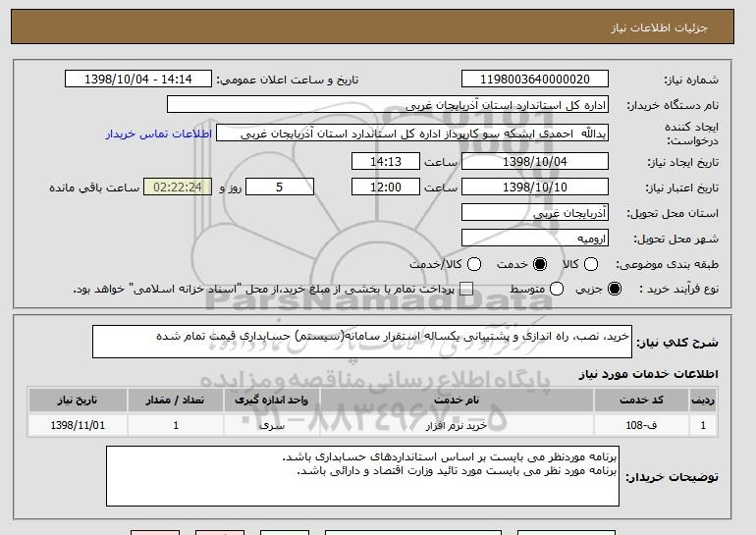This screenshot has width=756, height=535.
Task: Click the creation time field 14:13
Action: pyautogui.click(x=386, y=161)
